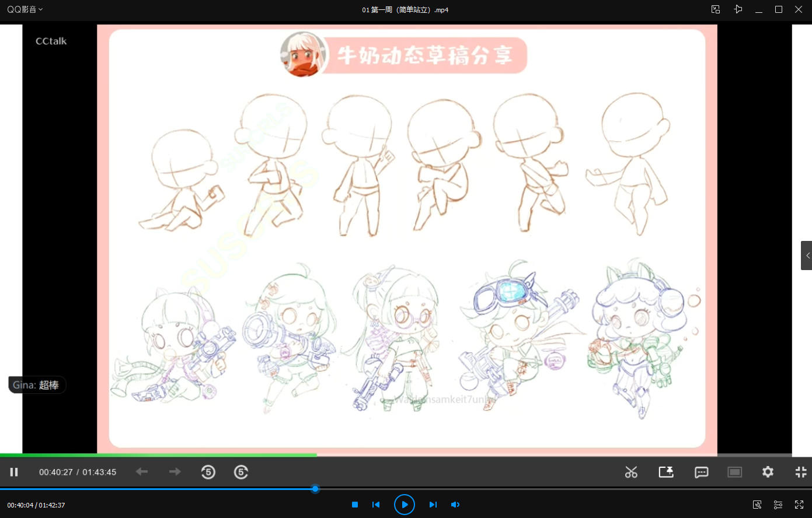
Task: Toggle the chat comments bubble
Action: [701, 472]
